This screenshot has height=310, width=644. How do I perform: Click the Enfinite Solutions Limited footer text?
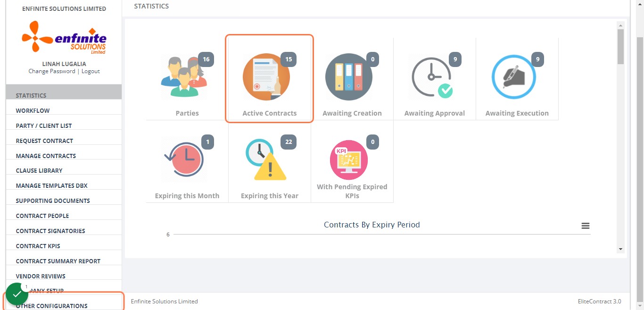coord(165,301)
